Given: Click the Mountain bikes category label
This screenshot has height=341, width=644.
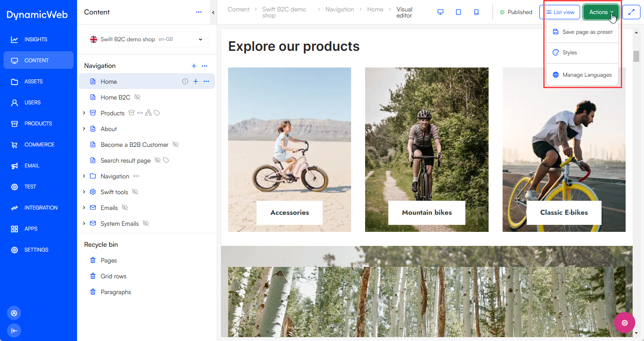Looking at the screenshot, I should tap(427, 213).
